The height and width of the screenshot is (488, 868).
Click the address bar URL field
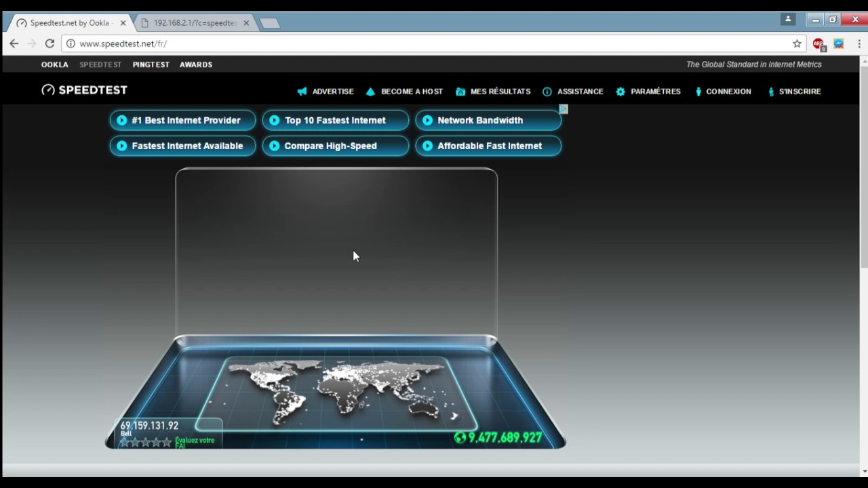(434, 43)
